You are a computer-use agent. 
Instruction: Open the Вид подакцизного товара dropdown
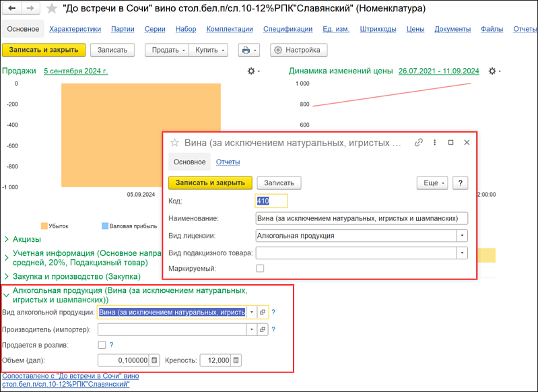click(462, 253)
